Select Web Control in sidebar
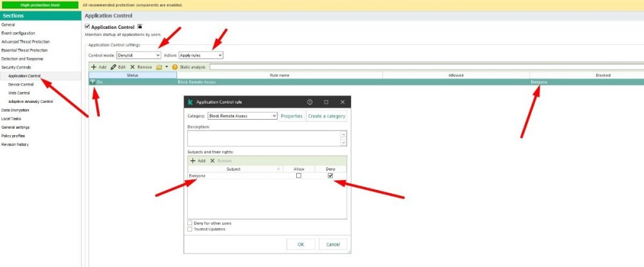 coord(19,93)
